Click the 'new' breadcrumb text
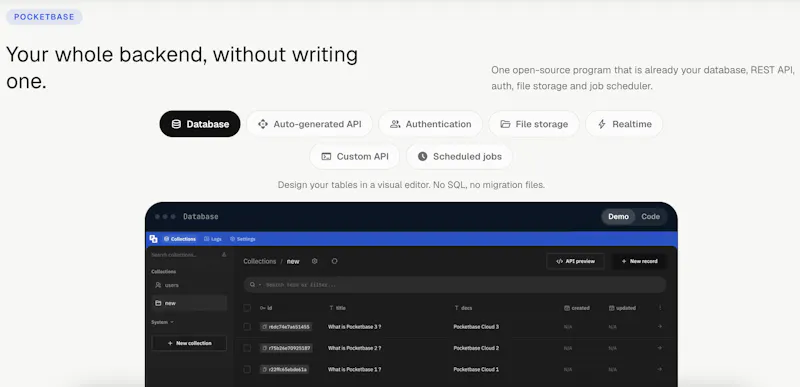 [293, 261]
